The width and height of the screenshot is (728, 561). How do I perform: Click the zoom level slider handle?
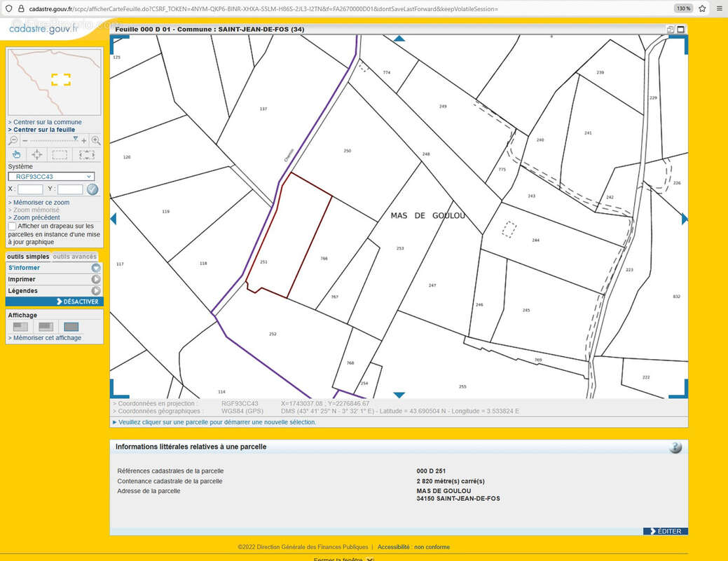pyautogui.click(x=76, y=139)
